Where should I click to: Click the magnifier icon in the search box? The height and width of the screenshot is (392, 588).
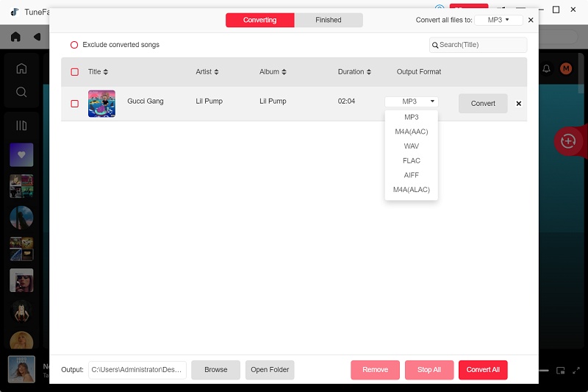[x=435, y=45]
